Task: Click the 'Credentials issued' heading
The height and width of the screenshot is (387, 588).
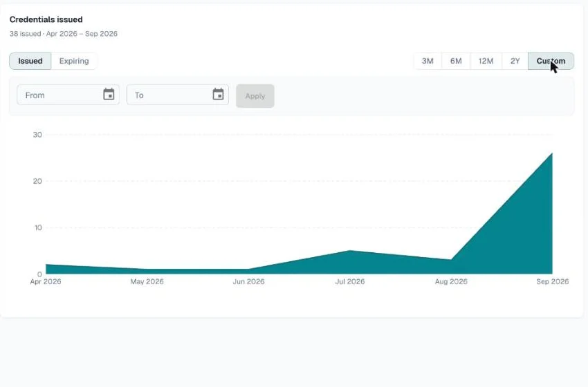Action: click(46, 19)
